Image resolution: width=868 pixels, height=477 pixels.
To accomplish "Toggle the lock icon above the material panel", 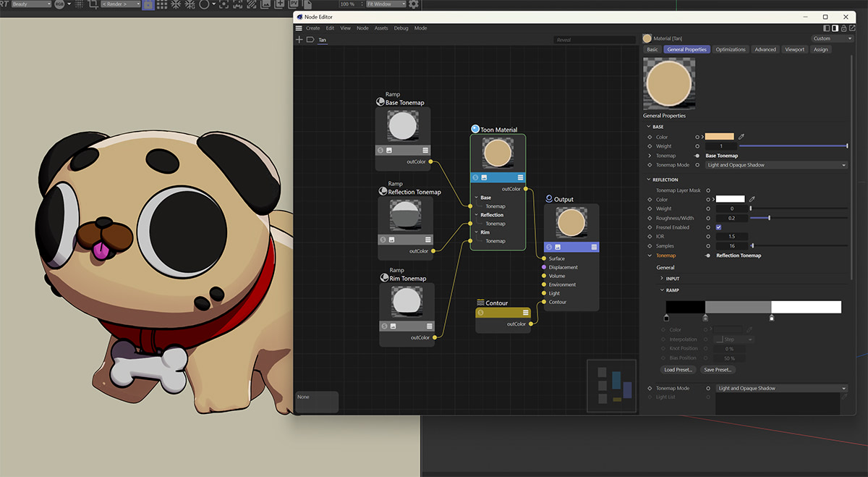I will (843, 28).
